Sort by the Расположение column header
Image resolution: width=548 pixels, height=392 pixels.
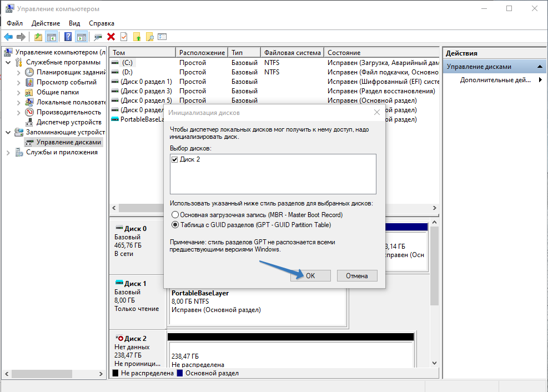click(202, 52)
